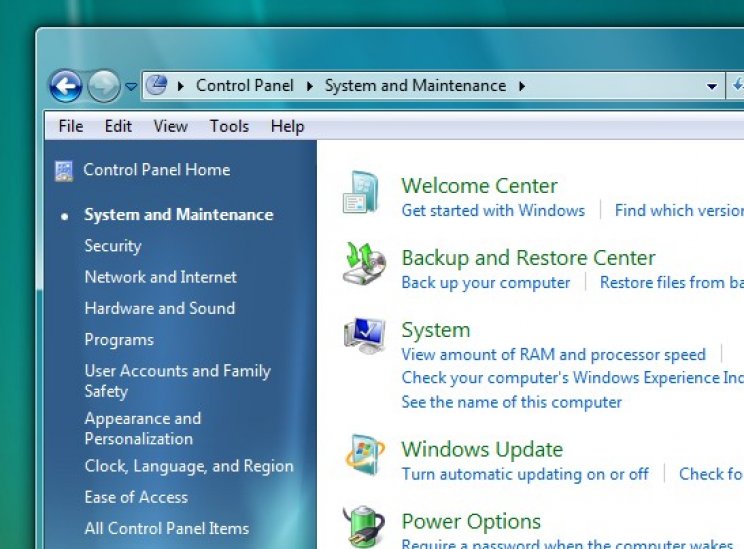Click the Restore files from backup link
744x549 pixels.
pyautogui.click(x=671, y=282)
